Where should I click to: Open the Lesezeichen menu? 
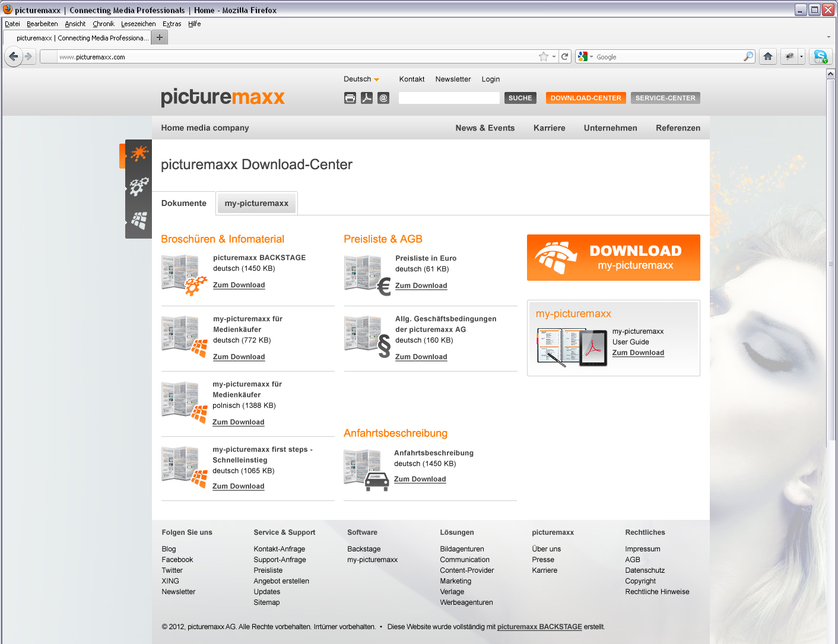pos(138,24)
